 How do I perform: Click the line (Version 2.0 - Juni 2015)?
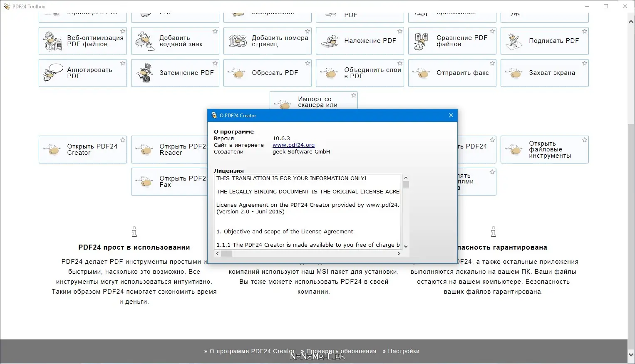(x=251, y=212)
